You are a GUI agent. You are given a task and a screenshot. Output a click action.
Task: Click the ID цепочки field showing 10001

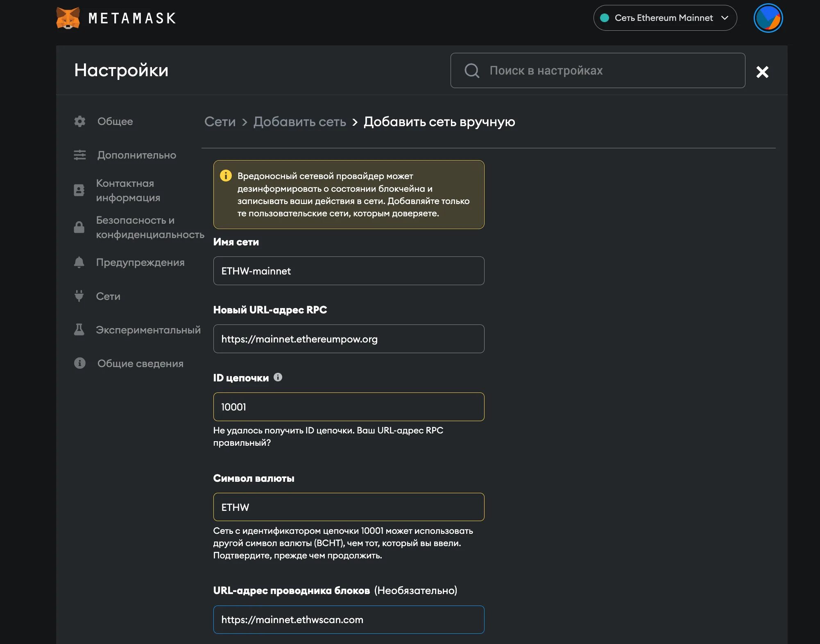pyautogui.click(x=349, y=407)
